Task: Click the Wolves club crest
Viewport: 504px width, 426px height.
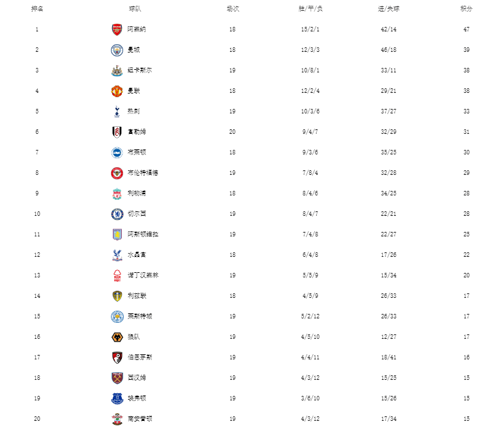Action: tap(117, 337)
